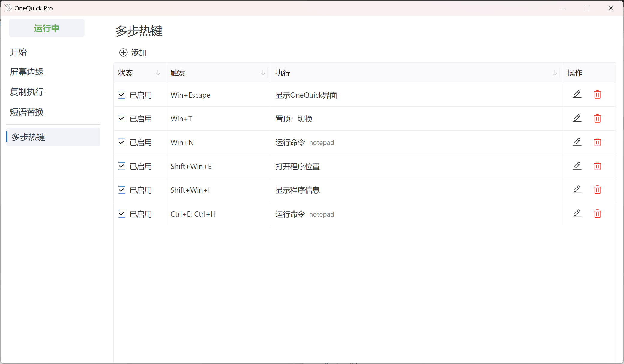Delete the Shift+Win+I rule
624x364 pixels.
point(597,190)
